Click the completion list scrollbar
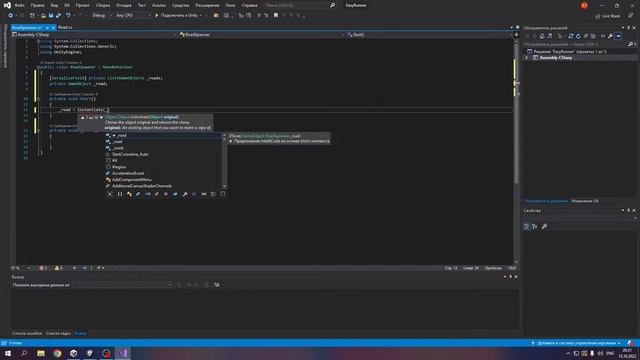Viewport: 640px width, 360px height. 224,161
